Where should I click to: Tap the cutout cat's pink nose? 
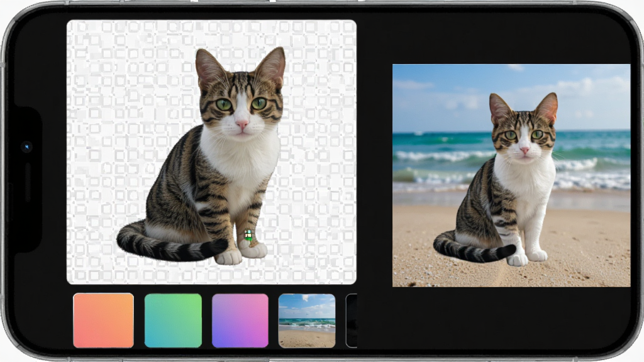click(241, 124)
